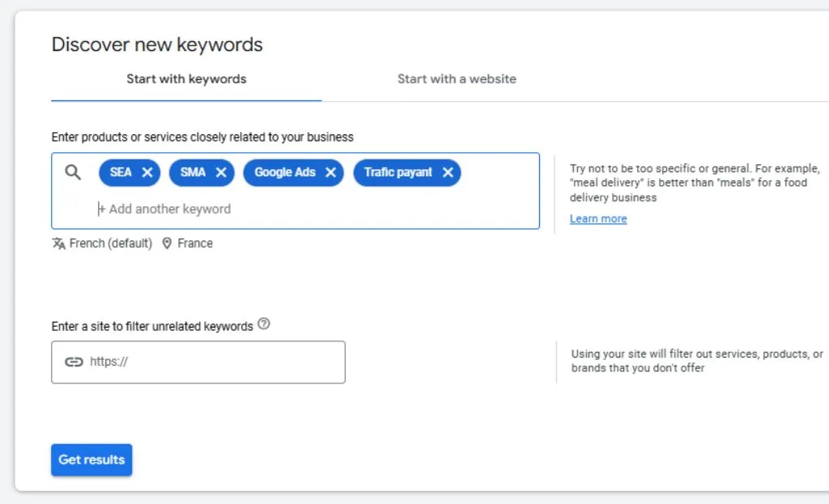Image resolution: width=829 pixels, height=504 pixels.
Task: Click Get results button
Action: [x=91, y=460]
